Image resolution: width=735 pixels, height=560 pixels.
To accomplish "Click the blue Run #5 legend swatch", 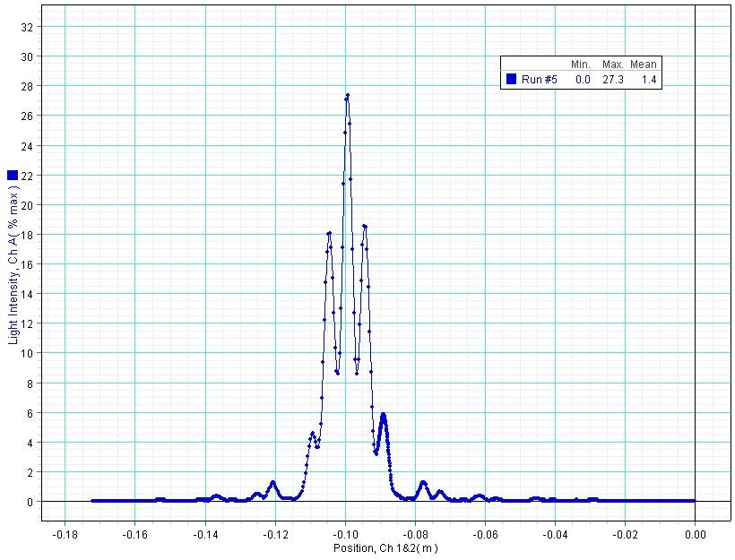I will (x=512, y=79).
